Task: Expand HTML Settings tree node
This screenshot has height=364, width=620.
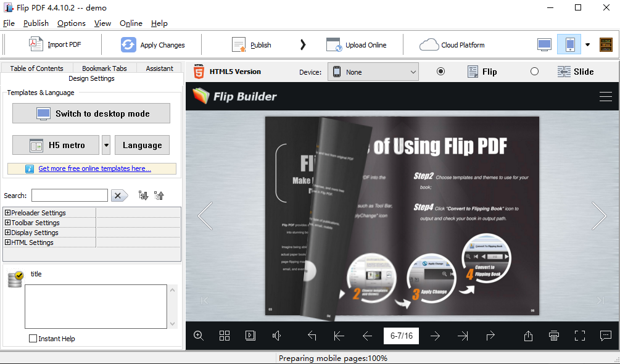Action: (7, 242)
